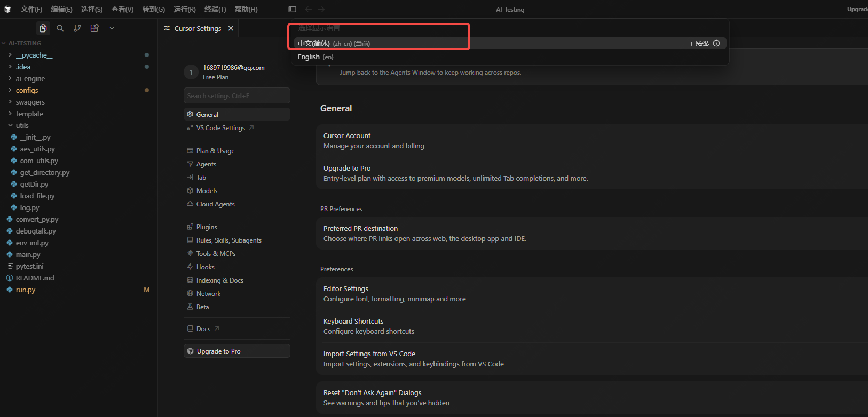The image size is (868, 417).
Task: Collapse the AI-TESTING project root
Action: coord(78,43)
